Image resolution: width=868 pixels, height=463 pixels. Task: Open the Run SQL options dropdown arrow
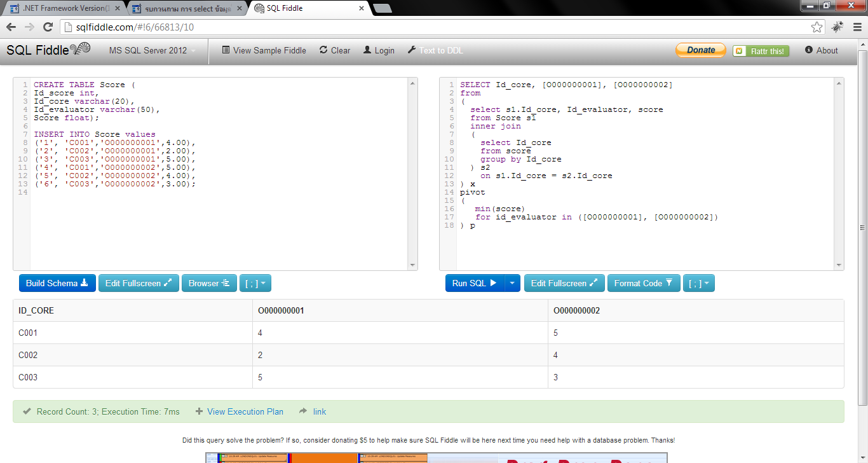click(x=513, y=283)
